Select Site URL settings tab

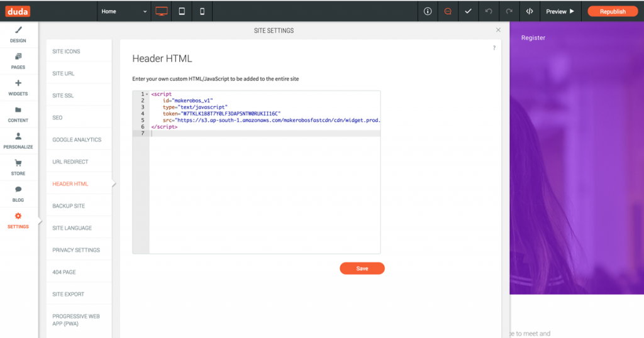tap(79, 74)
